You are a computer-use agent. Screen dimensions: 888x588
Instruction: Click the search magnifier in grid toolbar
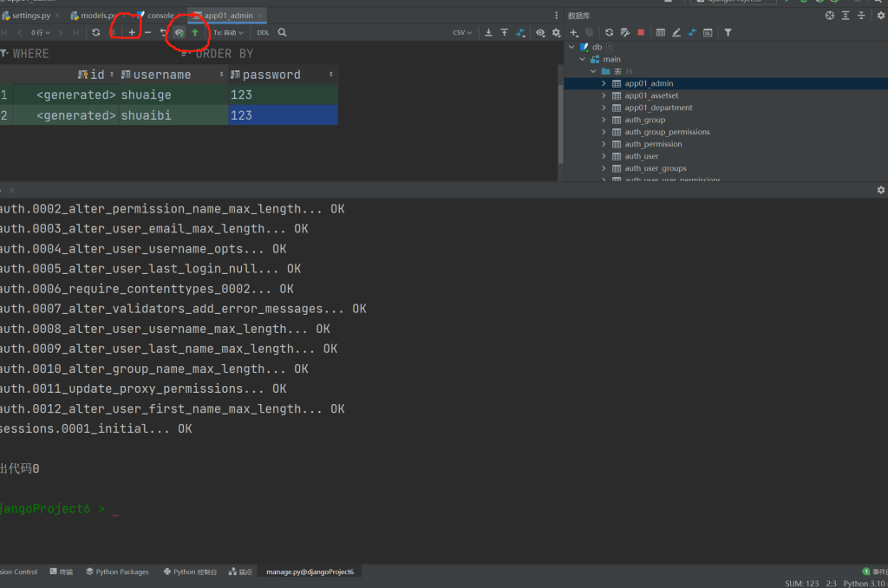tap(282, 32)
